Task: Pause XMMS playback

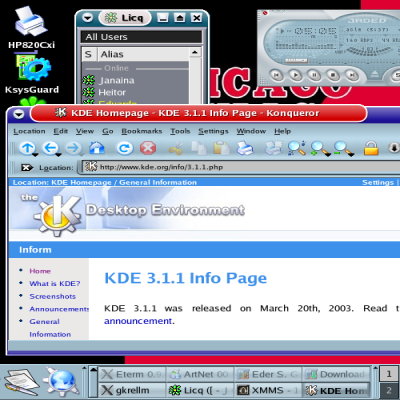Action: pos(314,75)
